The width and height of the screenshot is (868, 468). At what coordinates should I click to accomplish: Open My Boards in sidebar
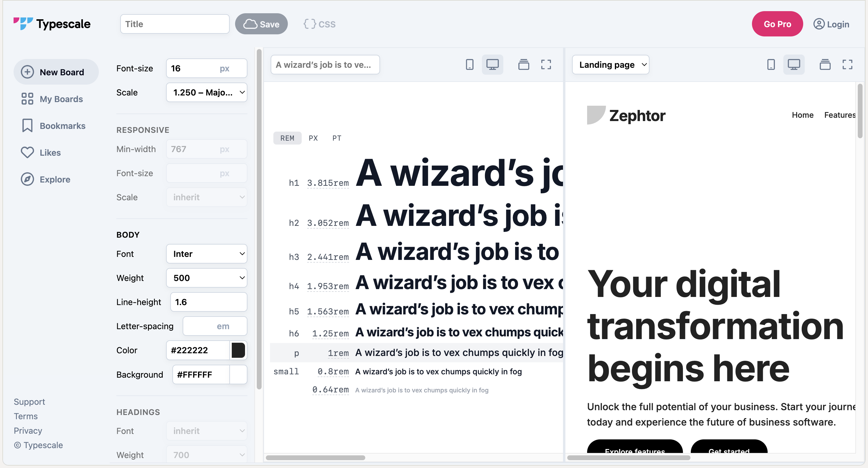[61, 99]
